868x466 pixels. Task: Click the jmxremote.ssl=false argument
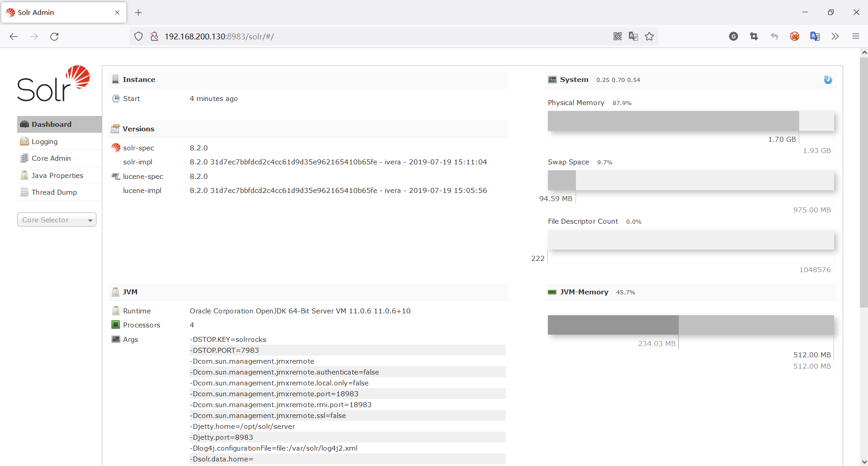coord(268,415)
